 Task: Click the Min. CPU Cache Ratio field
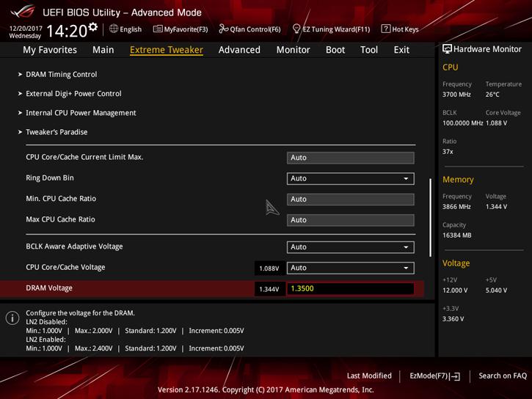(x=351, y=199)
